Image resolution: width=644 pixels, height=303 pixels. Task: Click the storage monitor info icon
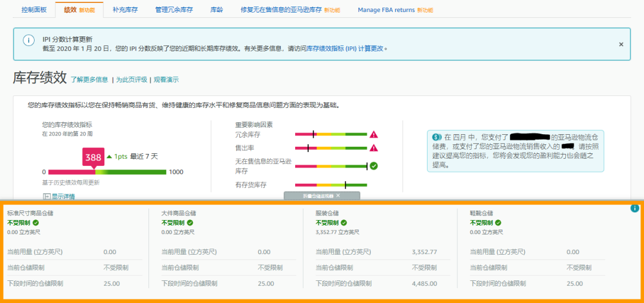(634, 208)
